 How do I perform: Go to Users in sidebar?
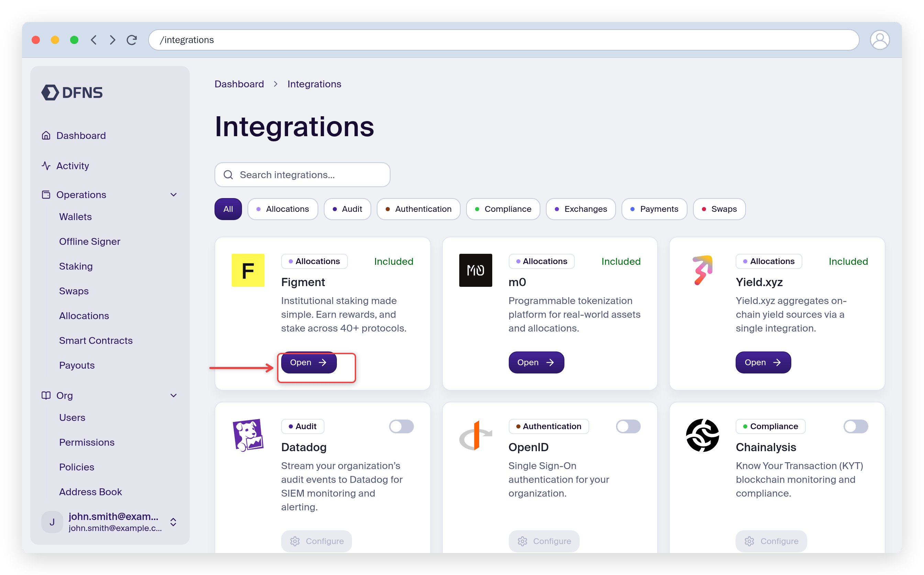pos(72,417)
